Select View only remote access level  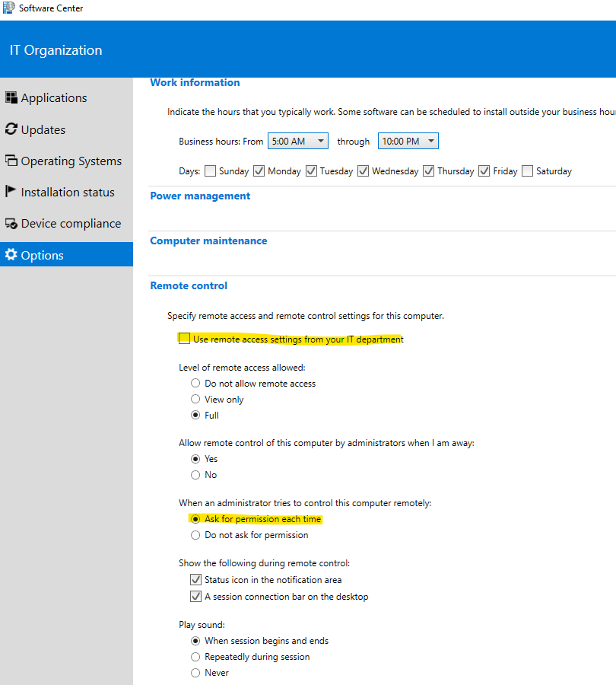(195, 399)
